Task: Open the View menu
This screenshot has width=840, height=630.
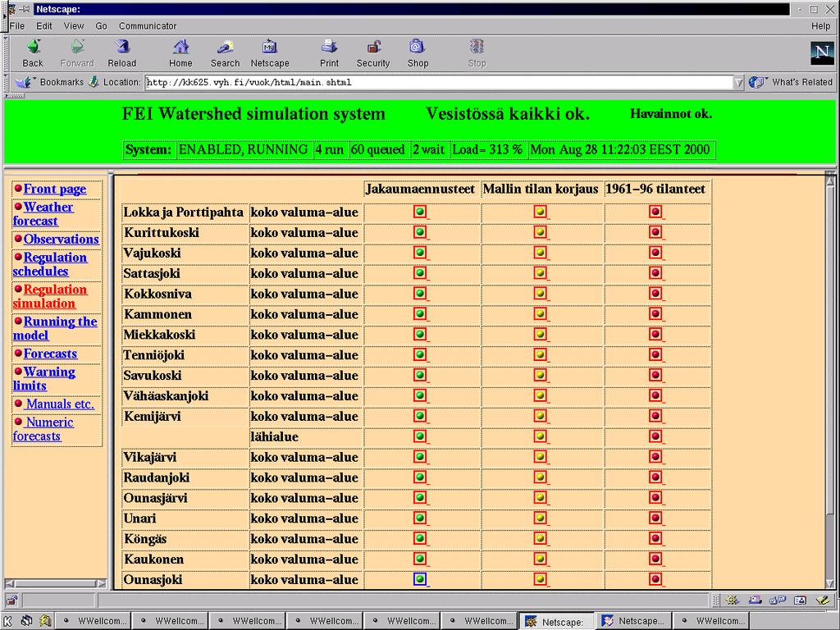Action: [74, 25]
